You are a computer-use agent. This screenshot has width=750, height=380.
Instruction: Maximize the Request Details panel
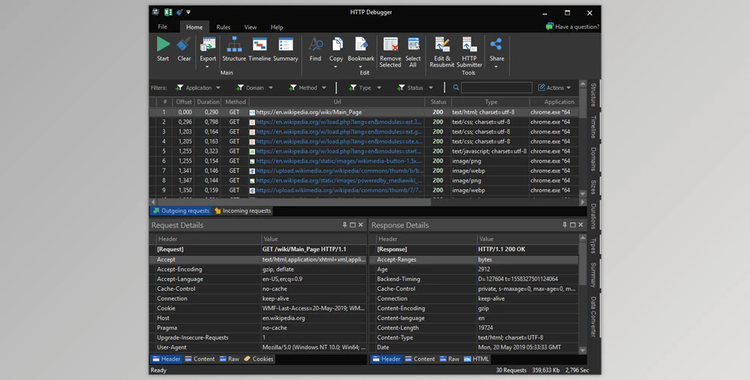pos(353,225)
